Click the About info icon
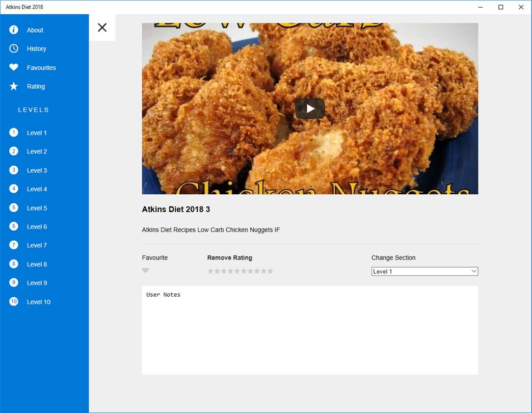Viewport: 532px width, 413px height. [x=14, y=30]
